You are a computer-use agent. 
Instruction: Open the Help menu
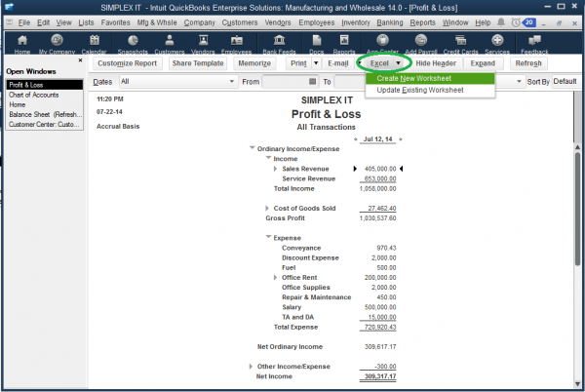point(483,22)
